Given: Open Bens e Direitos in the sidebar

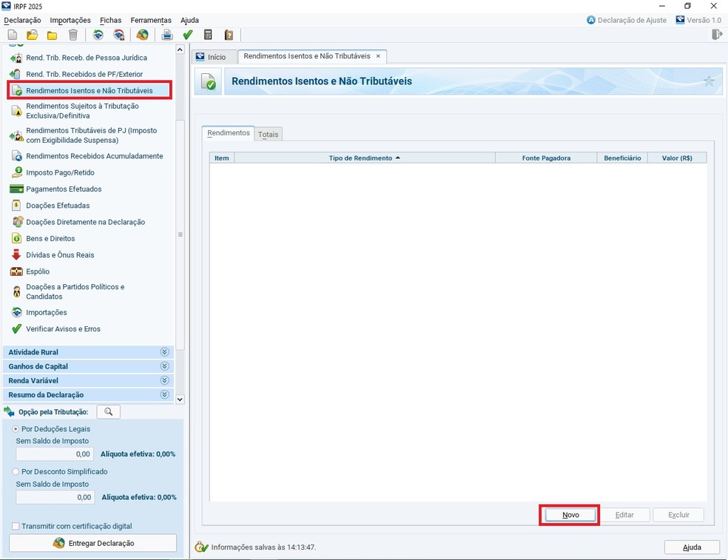Looking at the screenshot, I should coord(50,238).
